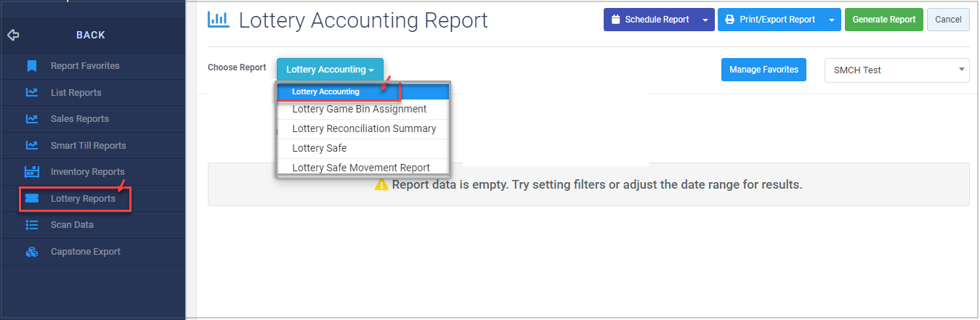Click the Inventory Reports icon
Viewport: 980px width, 320px height.
pos(31,172)
